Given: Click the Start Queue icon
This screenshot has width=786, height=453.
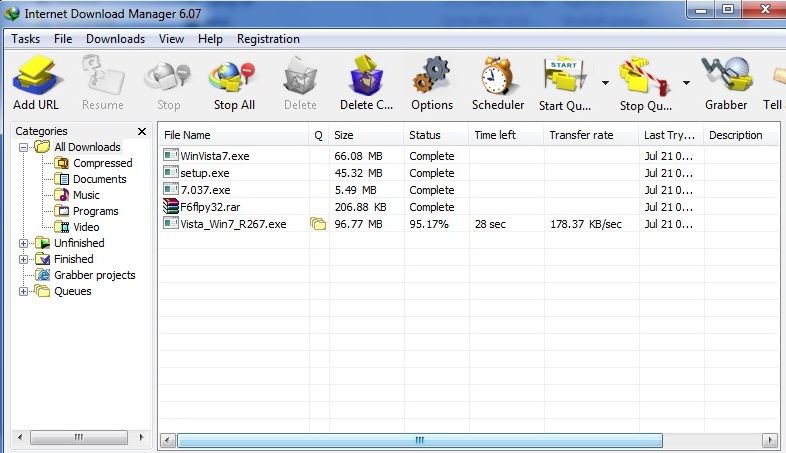Looking at the screenshot, I should (565, 75).
